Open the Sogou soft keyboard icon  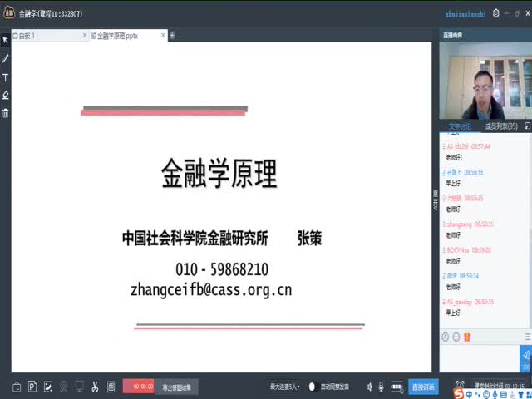click(504, 395)
